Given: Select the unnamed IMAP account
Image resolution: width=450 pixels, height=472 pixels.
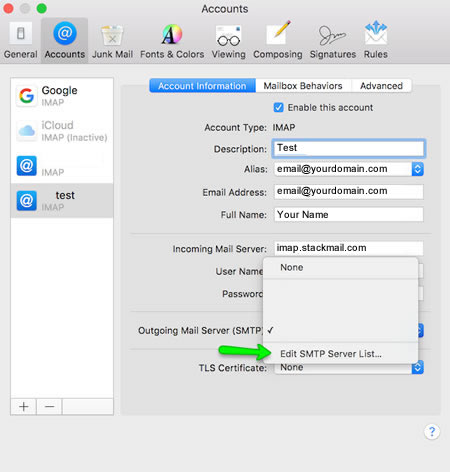Looking at the screenshot, I should pos(62,166).
